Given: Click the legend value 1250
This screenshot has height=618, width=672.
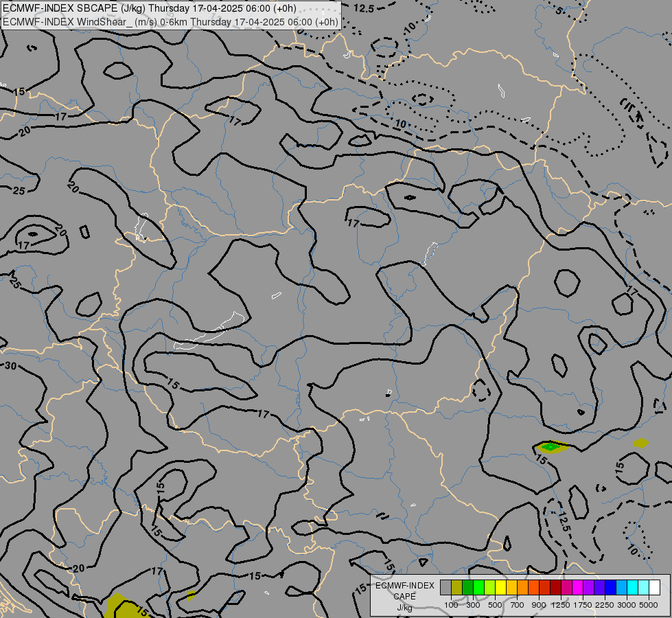Looking at the screenshot, I should (x=561, y=605).
